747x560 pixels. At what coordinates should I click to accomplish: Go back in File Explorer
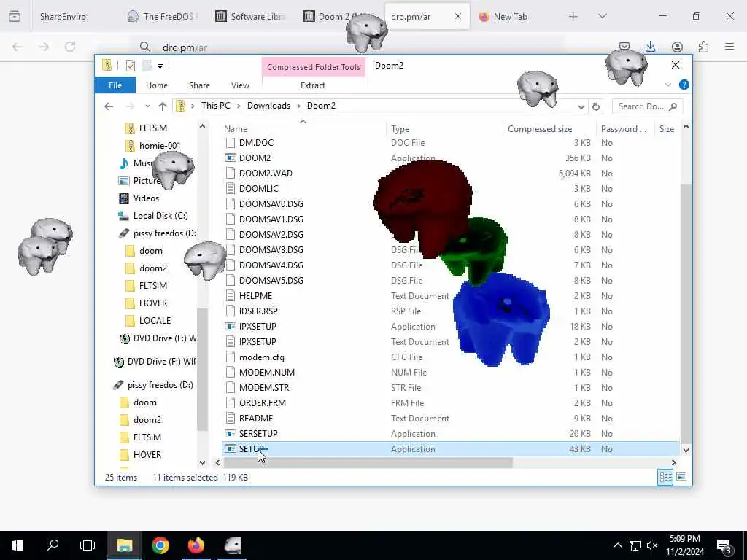point(109,106)
